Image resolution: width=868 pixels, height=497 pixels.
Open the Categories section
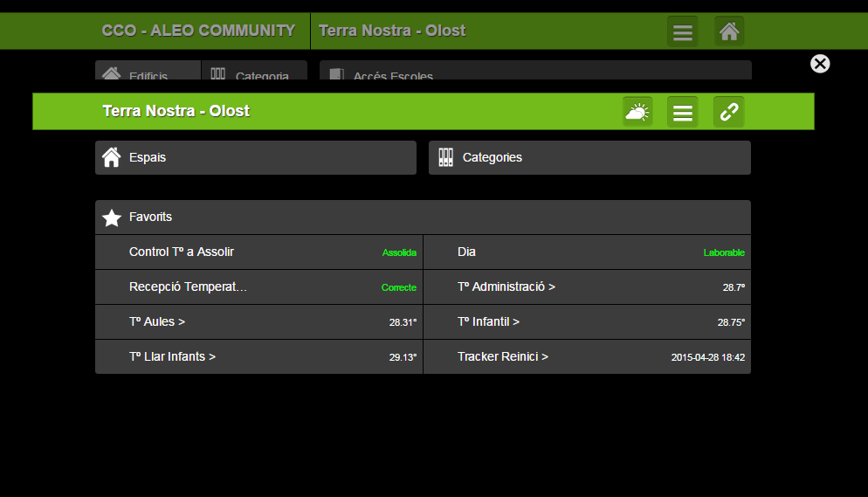pyautogui.click(x=589, y=158)
